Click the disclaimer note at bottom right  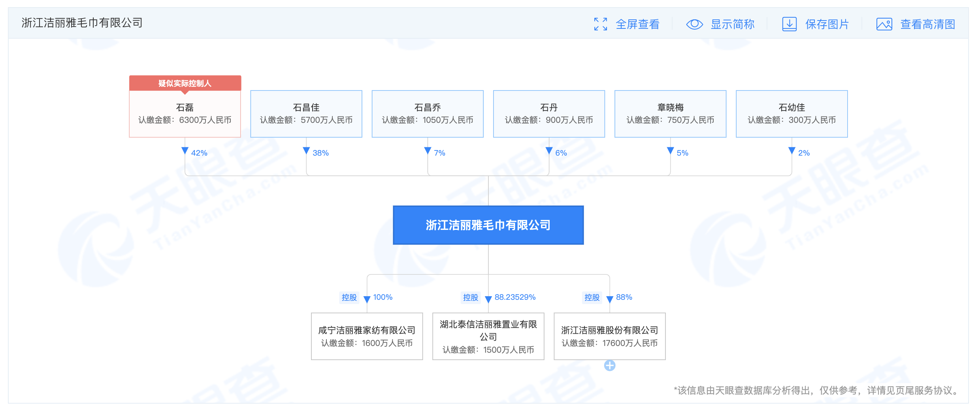coord(817,391)
